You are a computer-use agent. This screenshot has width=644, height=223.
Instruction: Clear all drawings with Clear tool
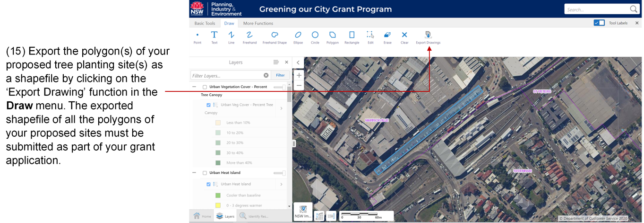click(x=404, y=37)
